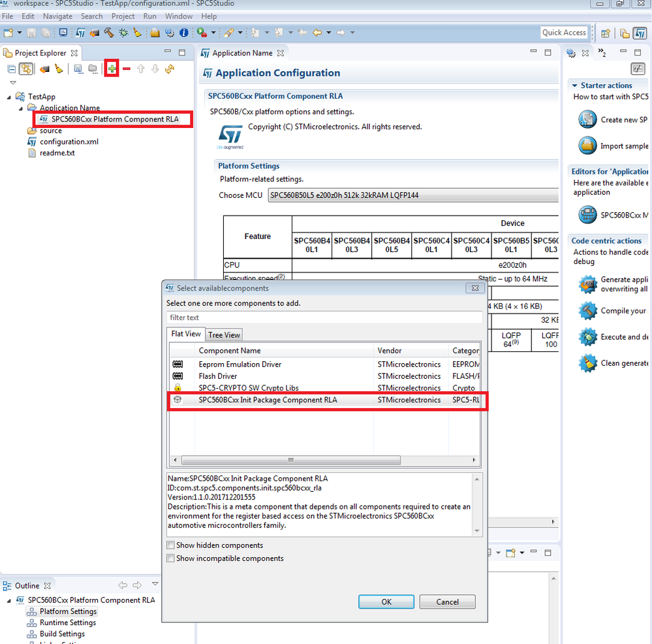Switch to the SPC5Studio perspective icon

pyautogui.click(x=640, y=33)
